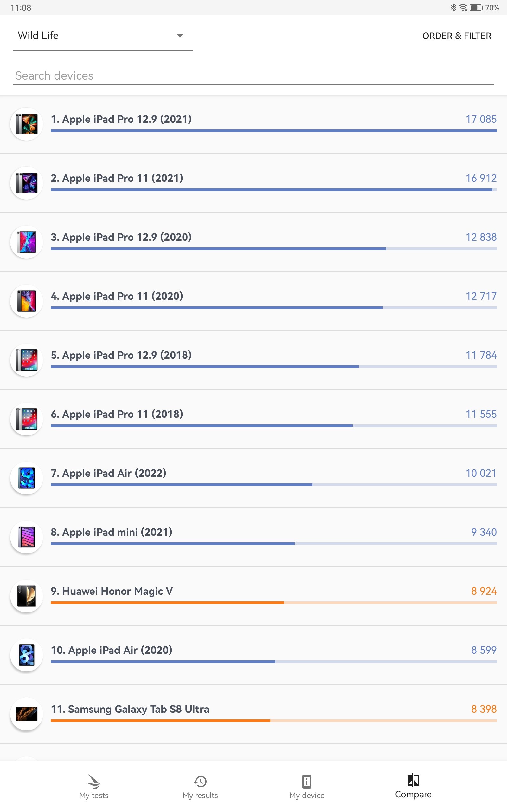Click the Bluetooth icon in status bar
507x812 pixels.
point(453,7)
